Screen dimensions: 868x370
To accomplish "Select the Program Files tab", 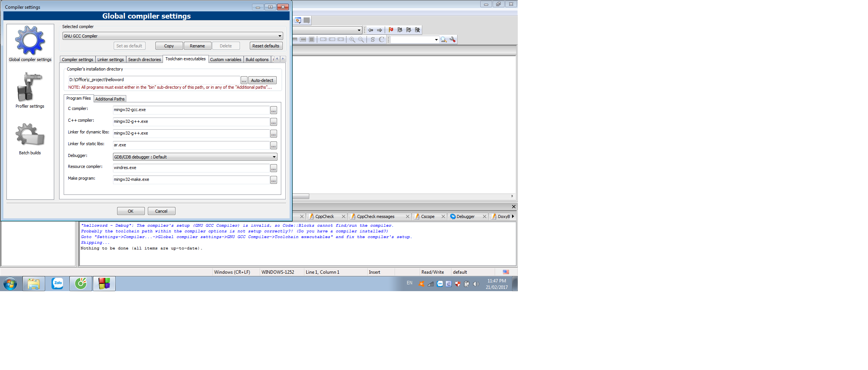I will pos(78,98).
